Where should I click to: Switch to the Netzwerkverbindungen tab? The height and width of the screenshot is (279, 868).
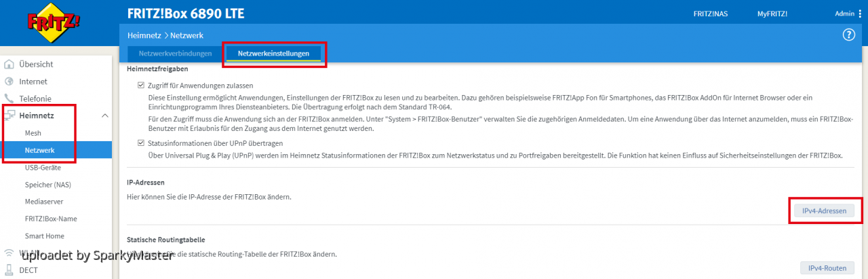point(175,53)
